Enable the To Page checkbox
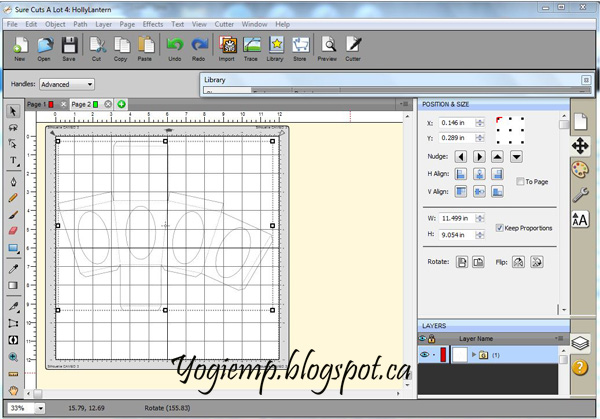 pos(520,181)
